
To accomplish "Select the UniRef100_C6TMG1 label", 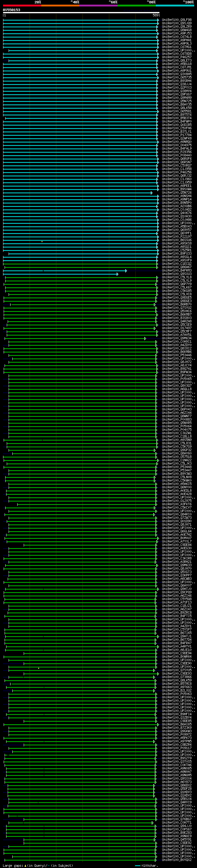I will (x=176, y=47).
